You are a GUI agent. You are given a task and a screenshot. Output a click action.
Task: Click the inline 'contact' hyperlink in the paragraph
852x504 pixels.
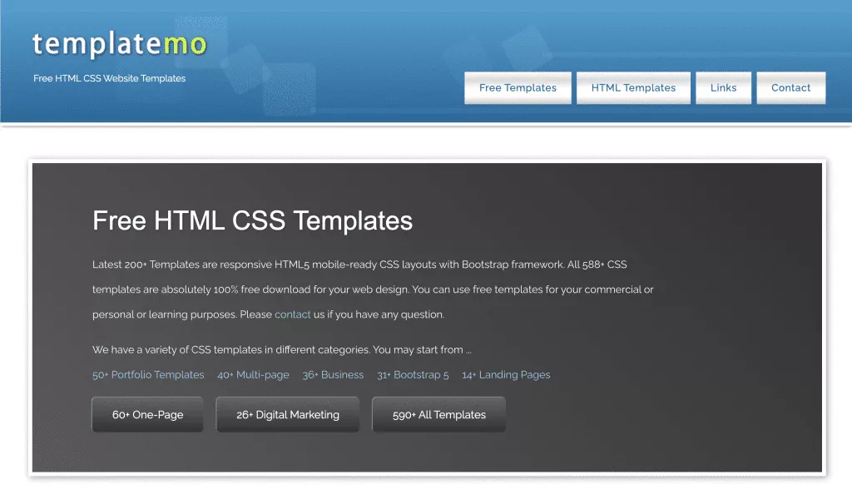[292, 314]
